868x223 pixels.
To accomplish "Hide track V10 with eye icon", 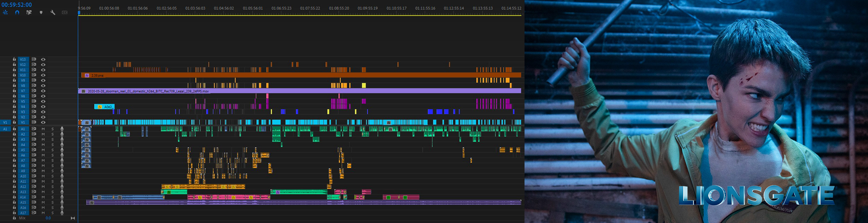I will point(43,75).
